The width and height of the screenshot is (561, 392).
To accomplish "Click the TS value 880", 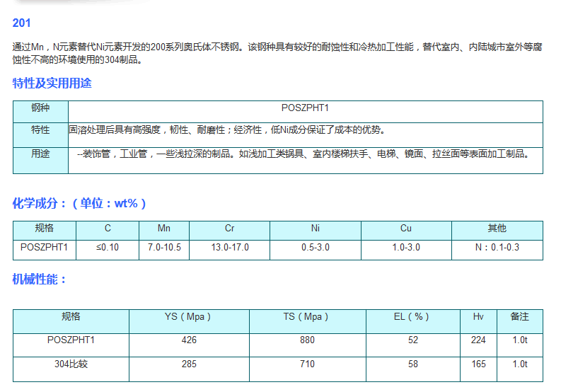I will [308, 340].
